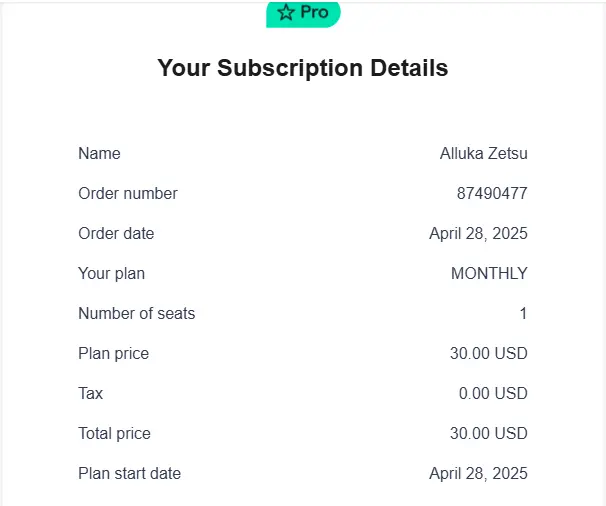This screenshot has height=506, width=606.
Task: Select the MONTHLY plan value
Action: pyautogui.click(x=489, y=274)
